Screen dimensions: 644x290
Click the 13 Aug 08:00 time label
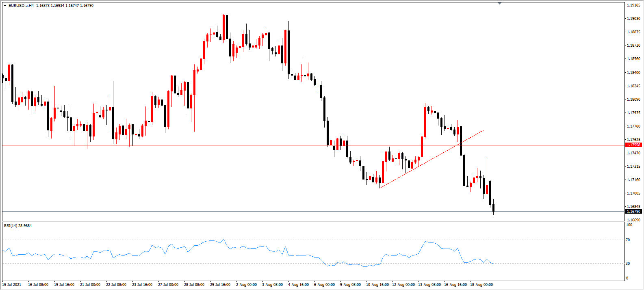click(x=430, y=285)
